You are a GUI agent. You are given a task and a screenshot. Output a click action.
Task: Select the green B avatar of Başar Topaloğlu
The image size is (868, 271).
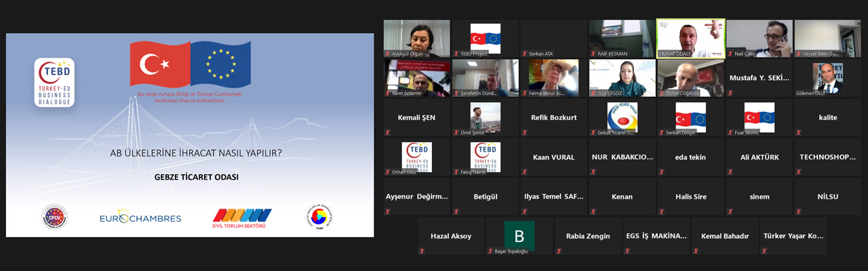point(519,236)
